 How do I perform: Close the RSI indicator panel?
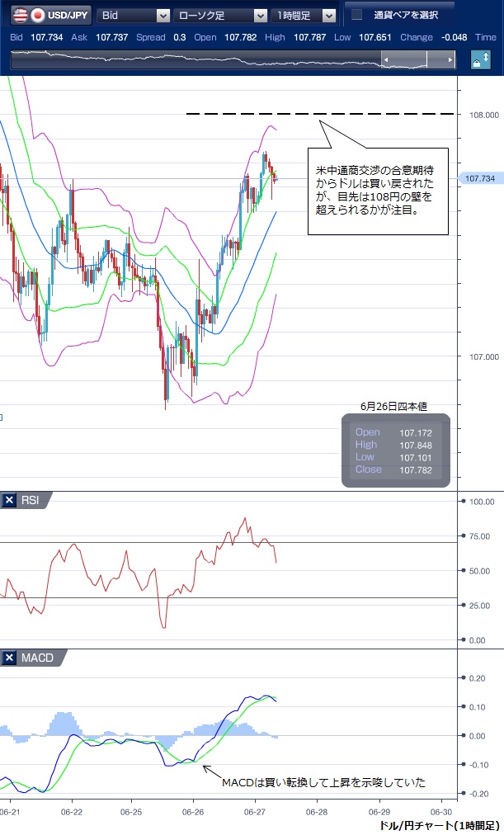pos(10,500)
